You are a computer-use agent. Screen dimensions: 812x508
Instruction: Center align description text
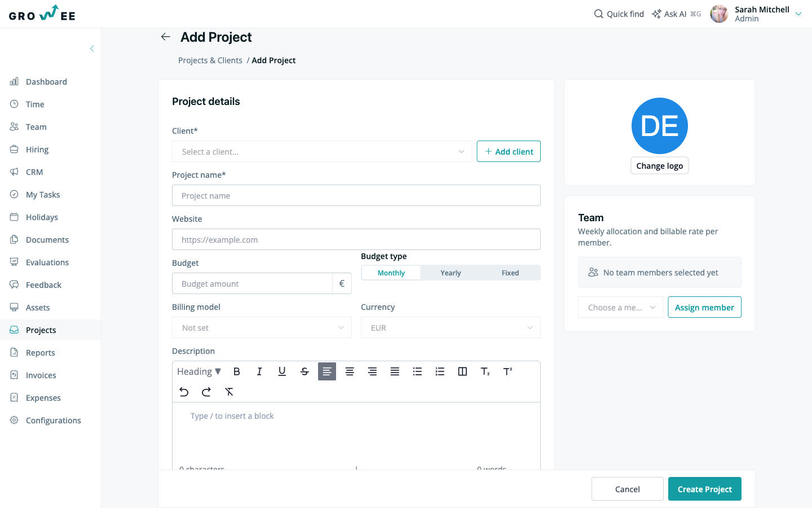pos(350,371)
